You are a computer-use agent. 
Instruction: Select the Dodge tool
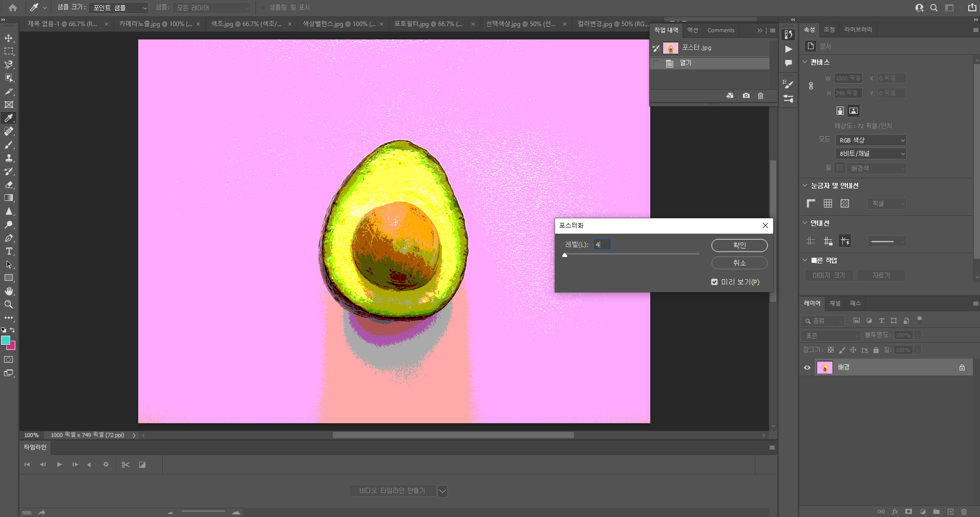9,225
